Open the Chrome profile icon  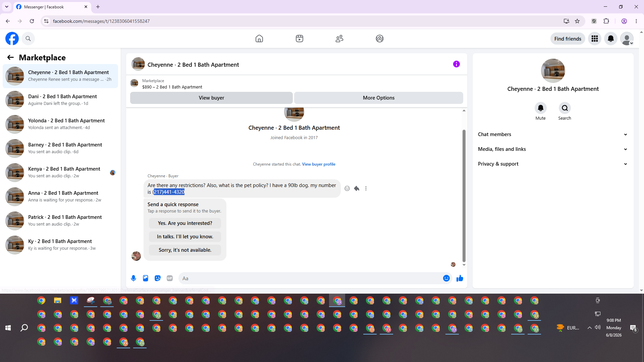624,21
